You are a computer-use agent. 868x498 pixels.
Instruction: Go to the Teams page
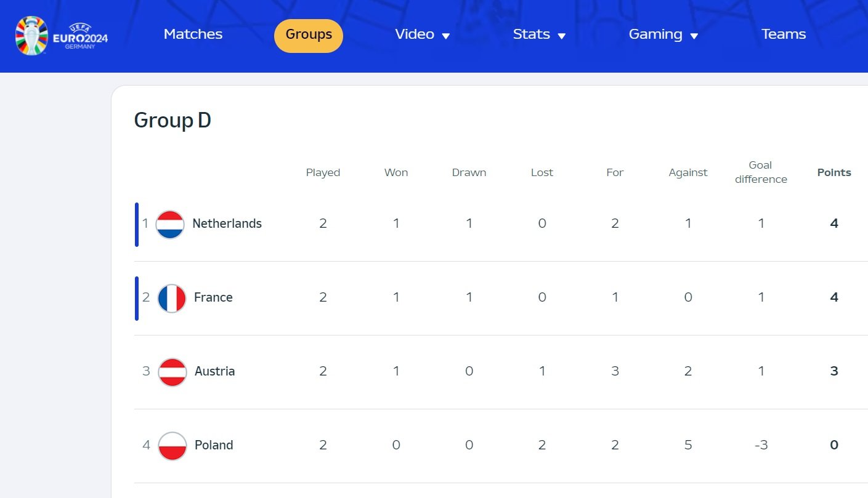(x=784, y=34)
